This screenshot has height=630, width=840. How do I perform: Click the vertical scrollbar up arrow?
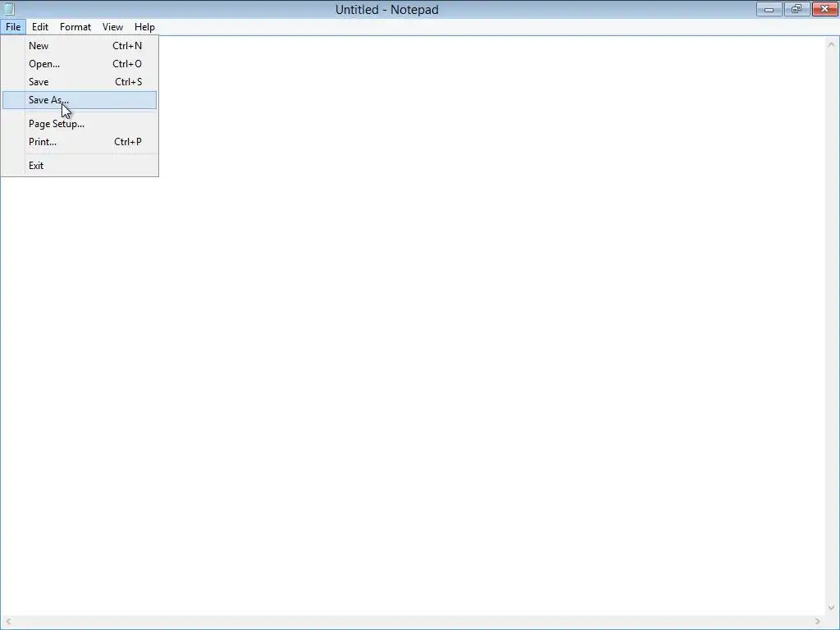(x=831, y=44)
